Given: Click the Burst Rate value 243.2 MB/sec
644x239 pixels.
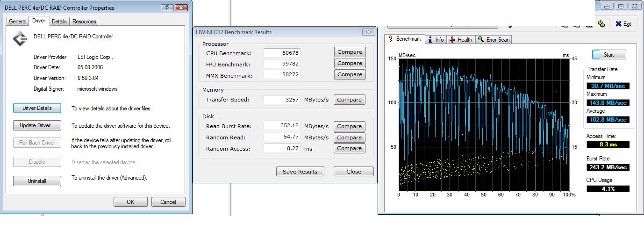Looking at the screenshot, I should [x=608, y=167].
